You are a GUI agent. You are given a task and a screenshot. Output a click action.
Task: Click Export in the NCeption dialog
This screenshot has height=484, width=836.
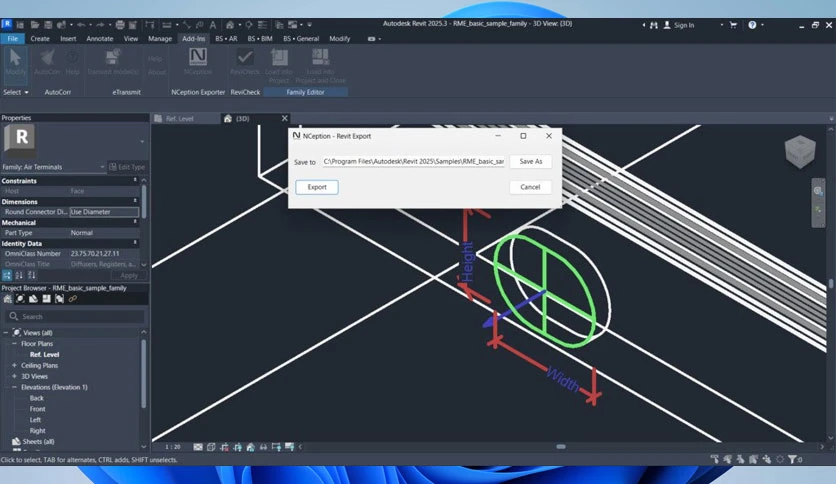pyautogui.click(x=317, y=187)
